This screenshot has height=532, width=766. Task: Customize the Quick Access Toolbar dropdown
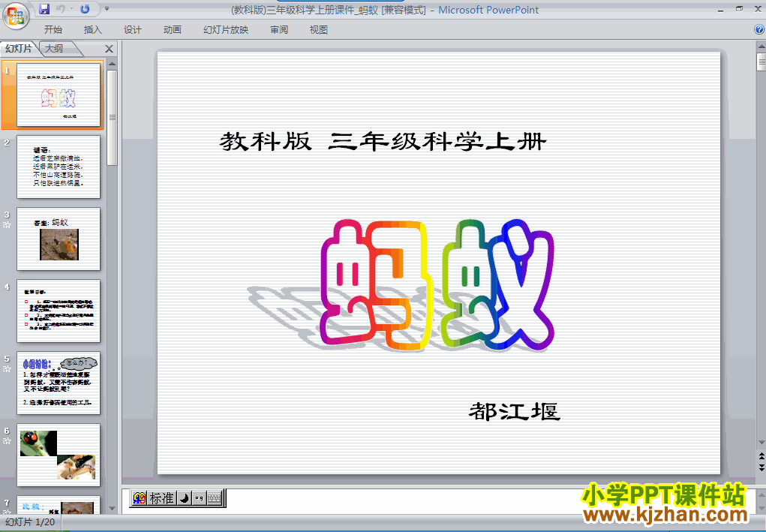pyautogui.click(x=107, y=9)
